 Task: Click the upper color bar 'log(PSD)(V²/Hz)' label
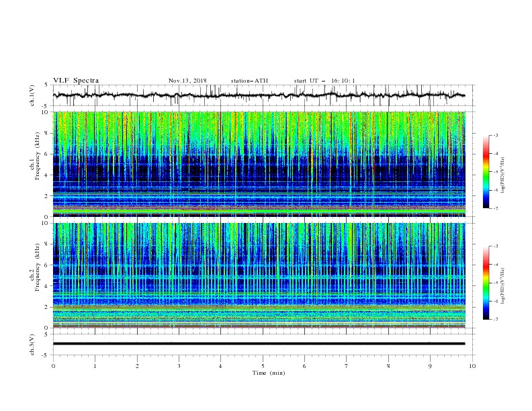504,175
